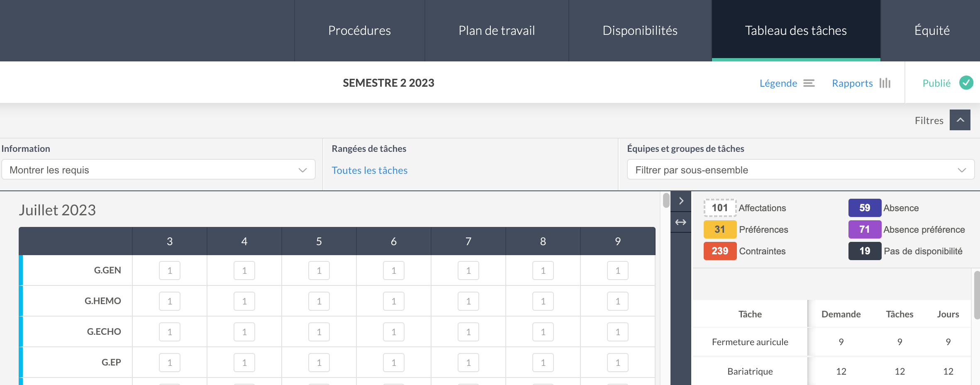The image size is (980, 385).
Task: Click the Publié green checkmark icon
Action: [x=966, y=83]
